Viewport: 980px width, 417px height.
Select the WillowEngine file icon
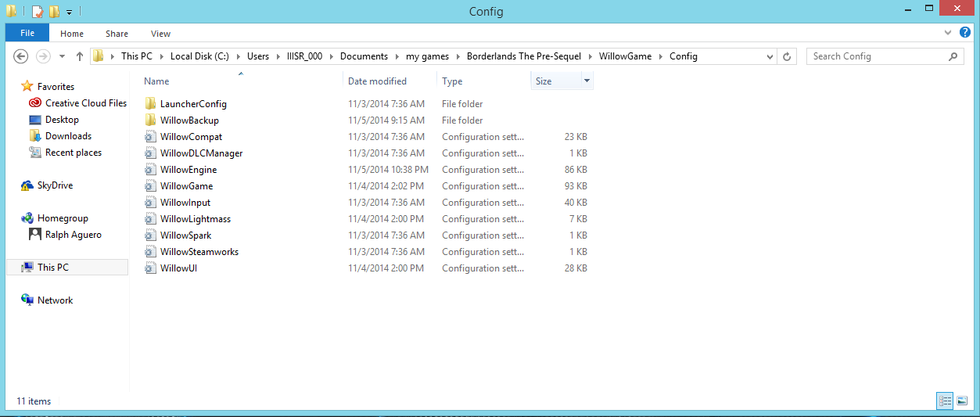[x=151, y=170]
